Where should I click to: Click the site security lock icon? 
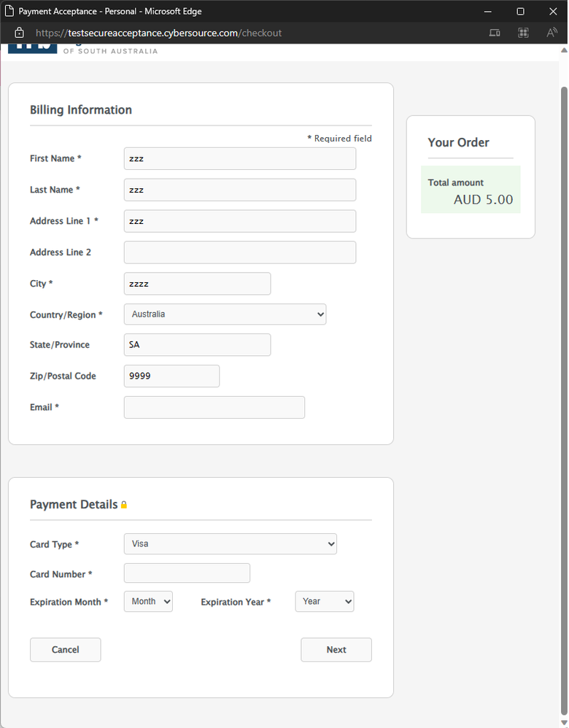[x=19, y=33]
